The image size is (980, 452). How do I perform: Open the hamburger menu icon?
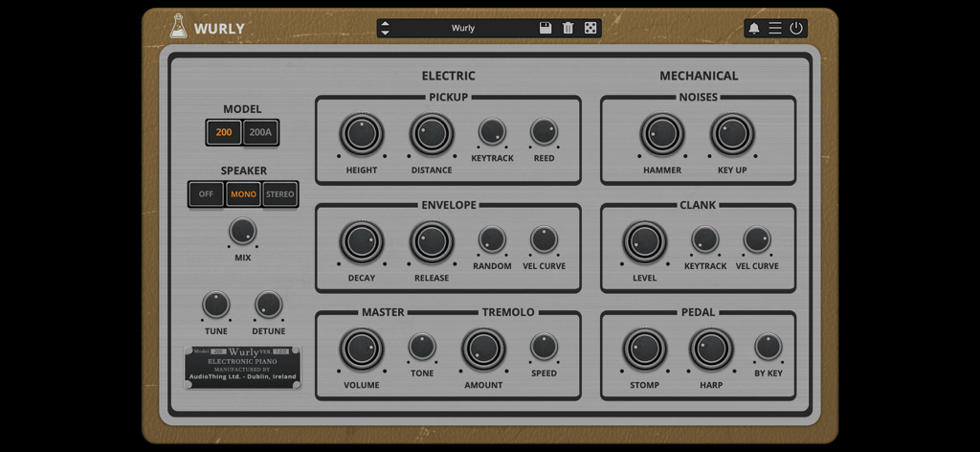(x=775, y=28)
